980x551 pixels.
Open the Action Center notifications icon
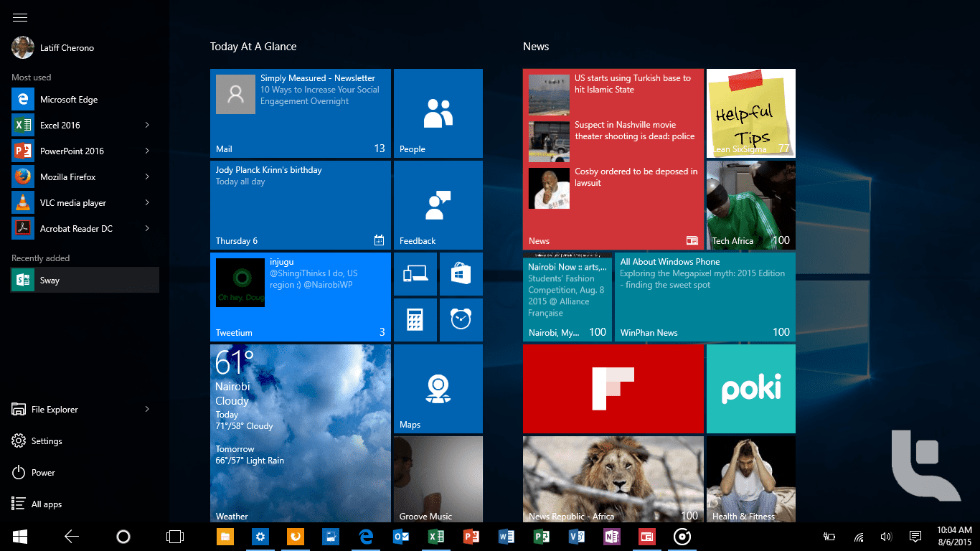coord(915,537)
